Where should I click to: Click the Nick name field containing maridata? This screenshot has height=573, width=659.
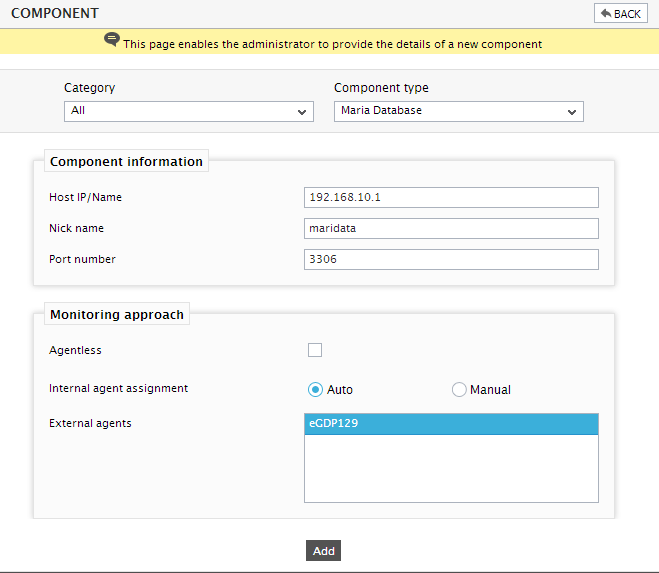(x=451, y=228)
